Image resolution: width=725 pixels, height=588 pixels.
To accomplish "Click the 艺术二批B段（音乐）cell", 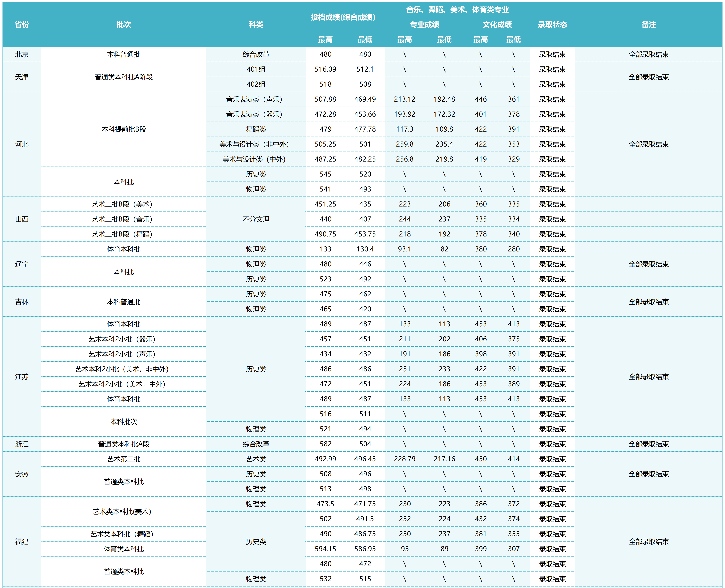I will (124, 219).
